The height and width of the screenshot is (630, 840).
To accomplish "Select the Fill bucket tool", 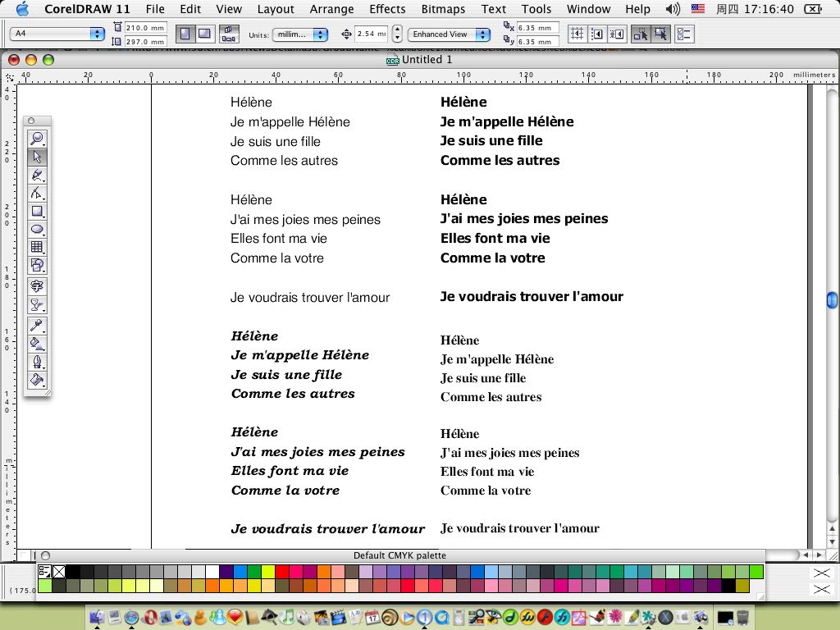I will pyautogui.click(x=37, y=380).
